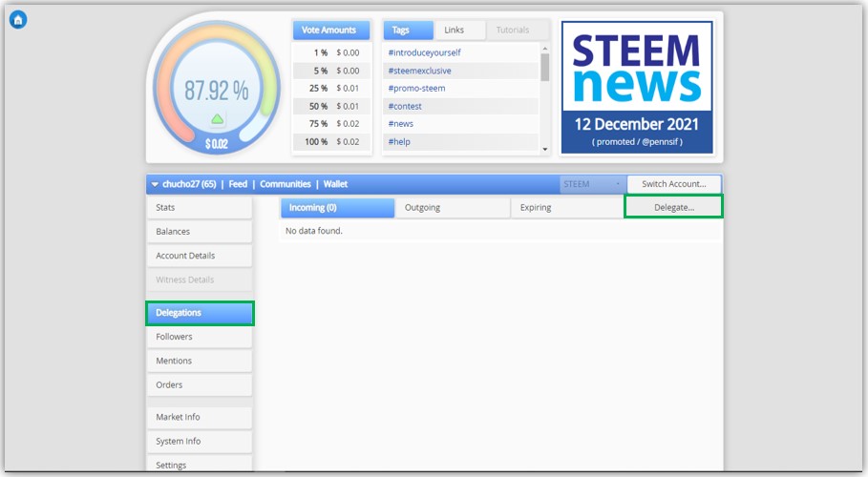Open the Wallet link
The height and width of the screenshot is (477, 868).
coord(335,184)
